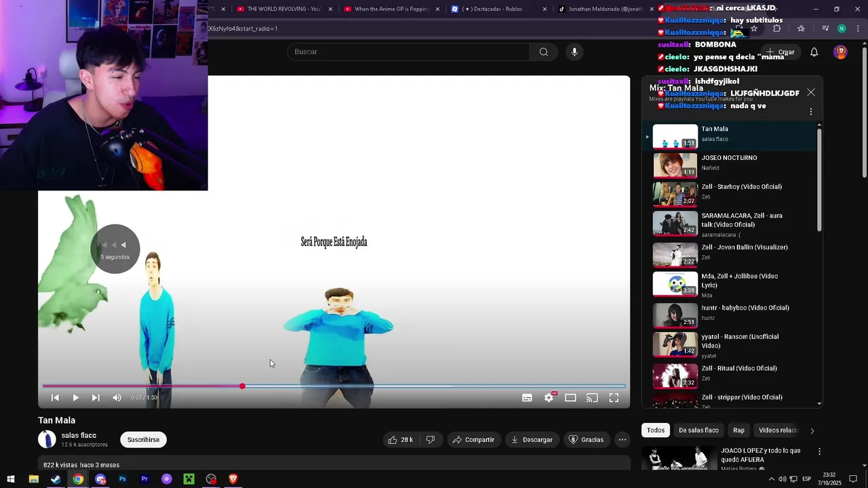Switch to THE WORLD REVOLVING browser tab
868x488 pixels.
[284, 9]
